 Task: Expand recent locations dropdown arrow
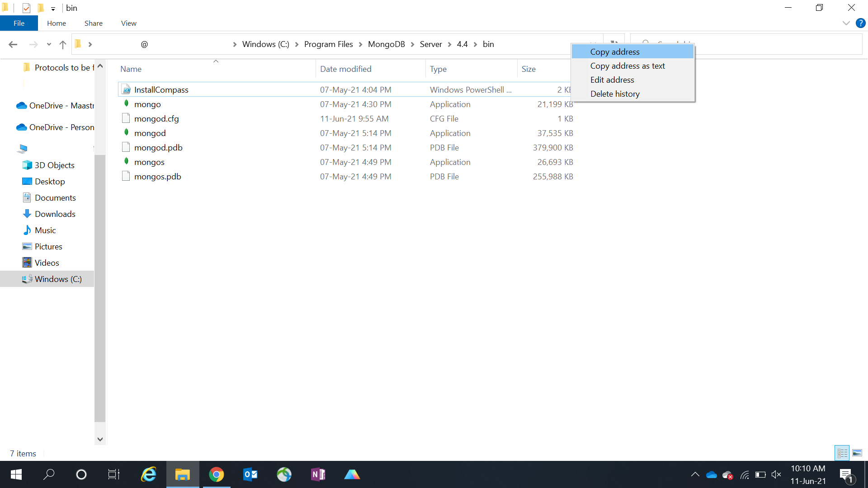49,44
